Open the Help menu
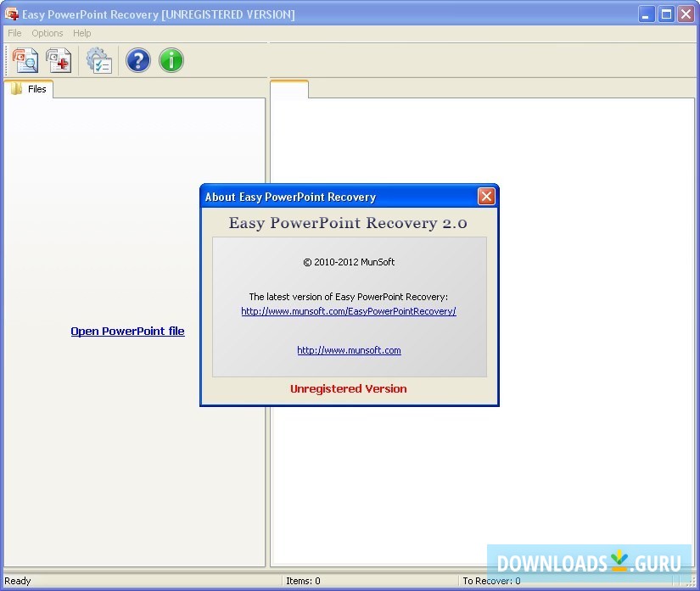The height and width of the screenshot is (591, 700). coord(81,33)
